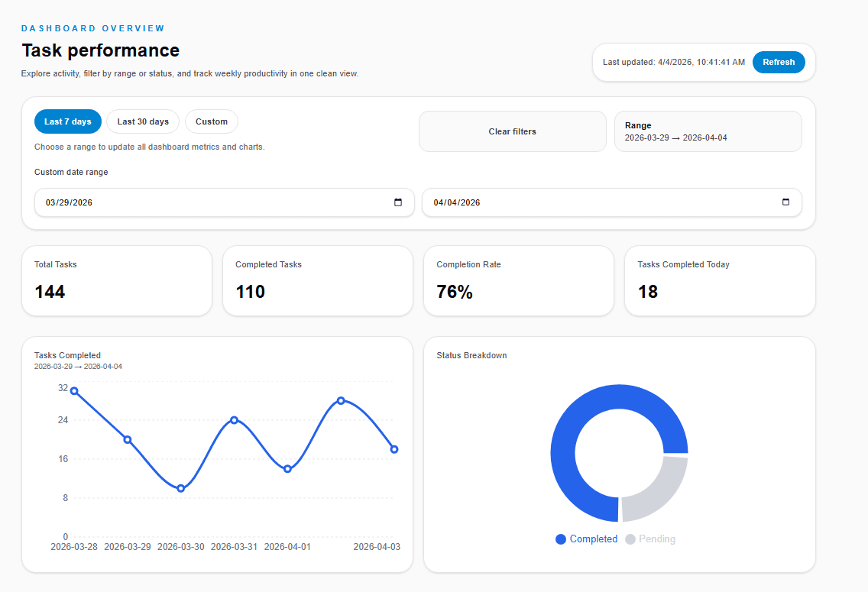Click the data point above 2026-03-31

click(x=234, y=419)
